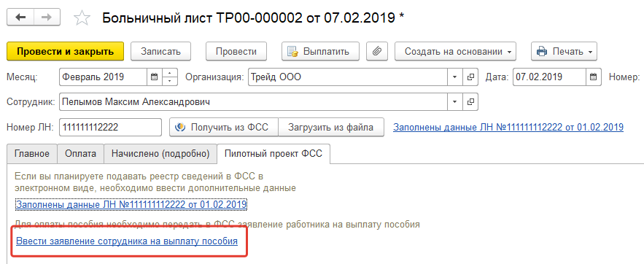Open calendar picker for Месяц field

click(x=155, y=77)
